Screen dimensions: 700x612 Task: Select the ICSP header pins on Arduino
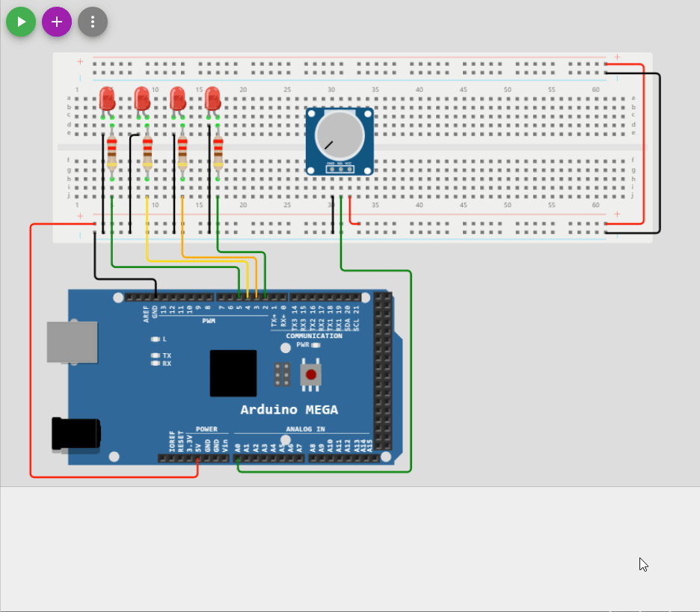point(283,374)
